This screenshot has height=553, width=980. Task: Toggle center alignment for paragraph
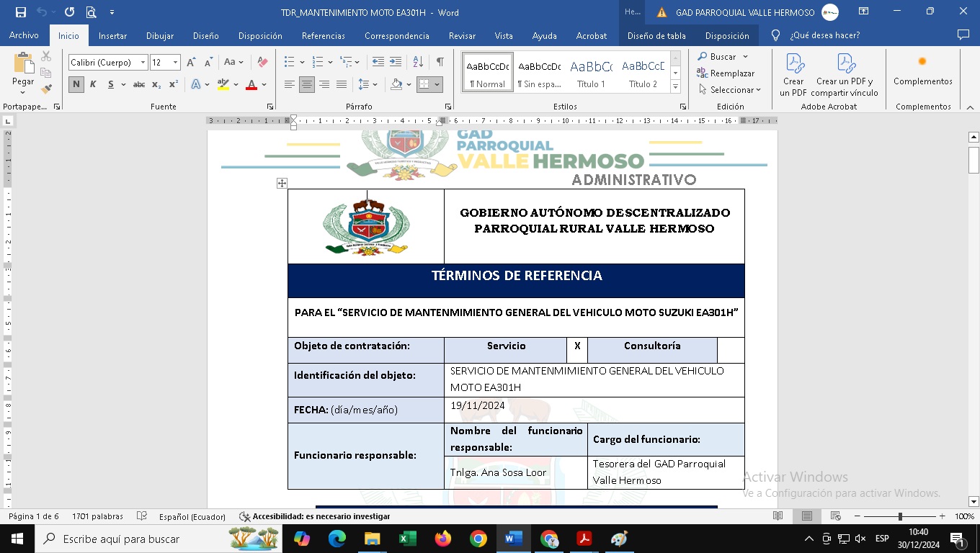(x=307, y=85)
